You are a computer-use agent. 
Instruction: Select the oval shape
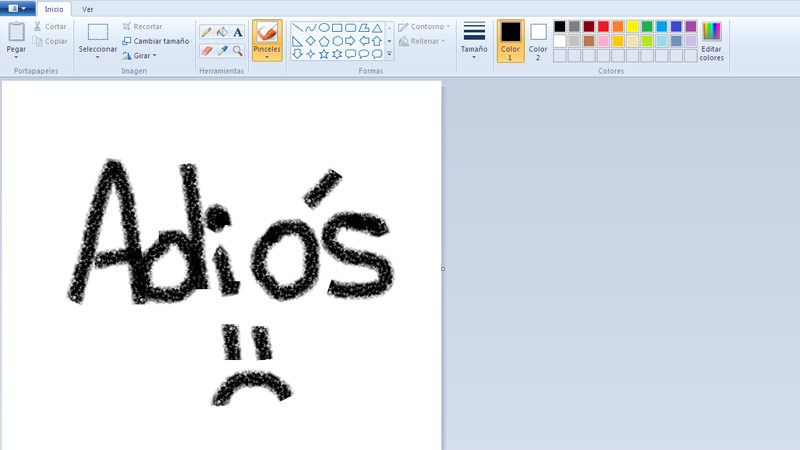(x=324, y=27)
